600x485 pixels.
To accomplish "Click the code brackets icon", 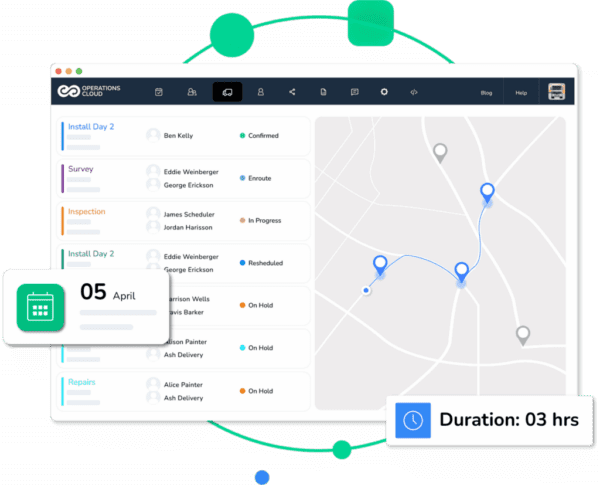I will pos(412,92).
